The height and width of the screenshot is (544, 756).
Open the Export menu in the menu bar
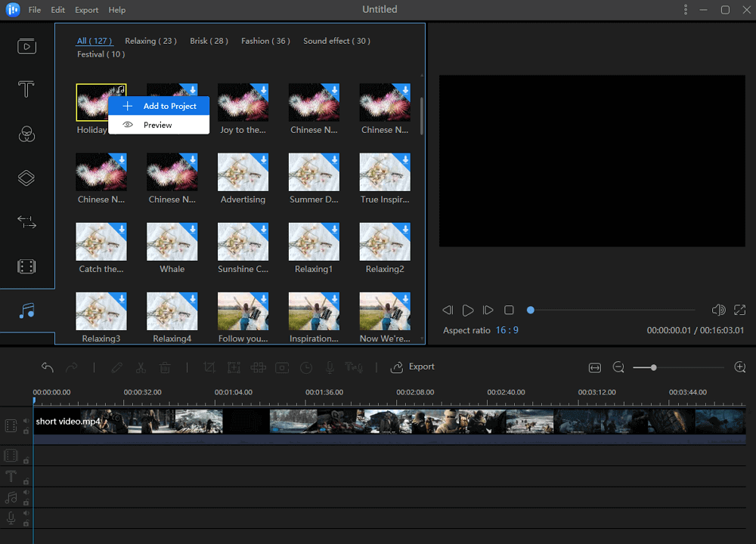(x=86, y=10)
